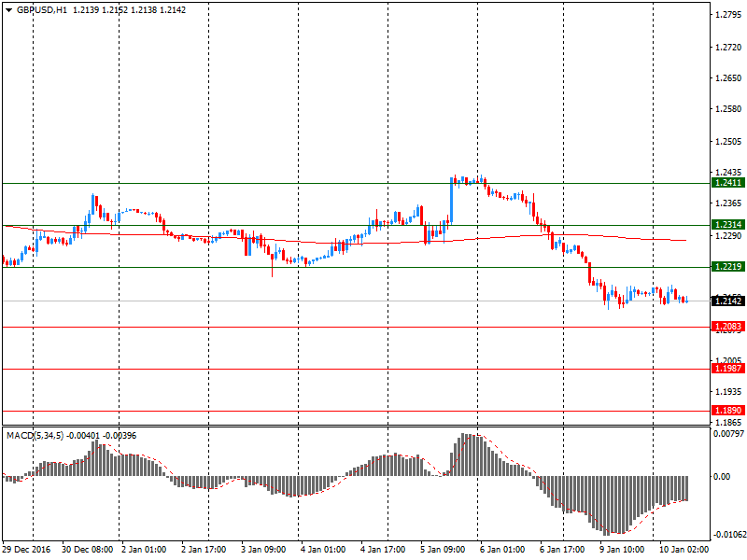This screenshot has height=560, width=747.
Task: Click the 3 Jan 09:00 time axis label
Action: point(263,550)
